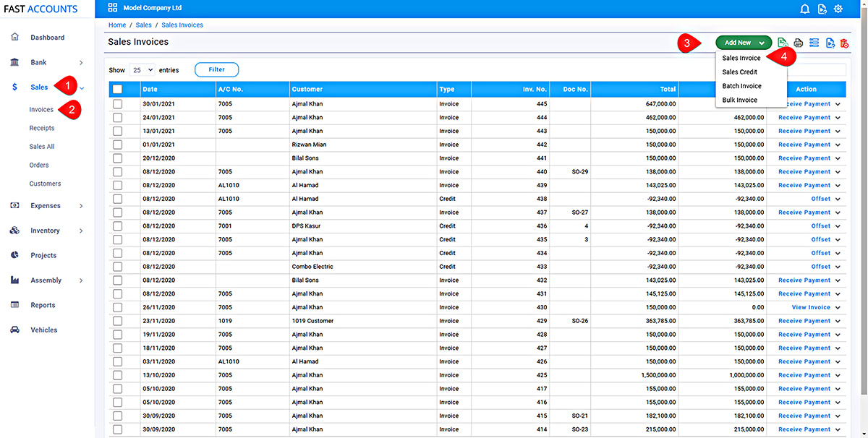Click customer name Al Hamad in invoice 439 row
Screen dimensions: 868x438
(305, 185)
